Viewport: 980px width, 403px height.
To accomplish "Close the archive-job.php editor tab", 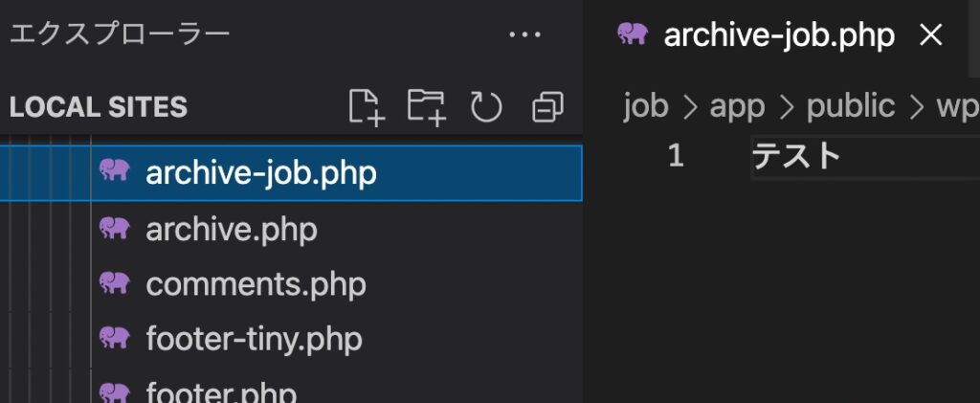I will [x=929, y=35].
